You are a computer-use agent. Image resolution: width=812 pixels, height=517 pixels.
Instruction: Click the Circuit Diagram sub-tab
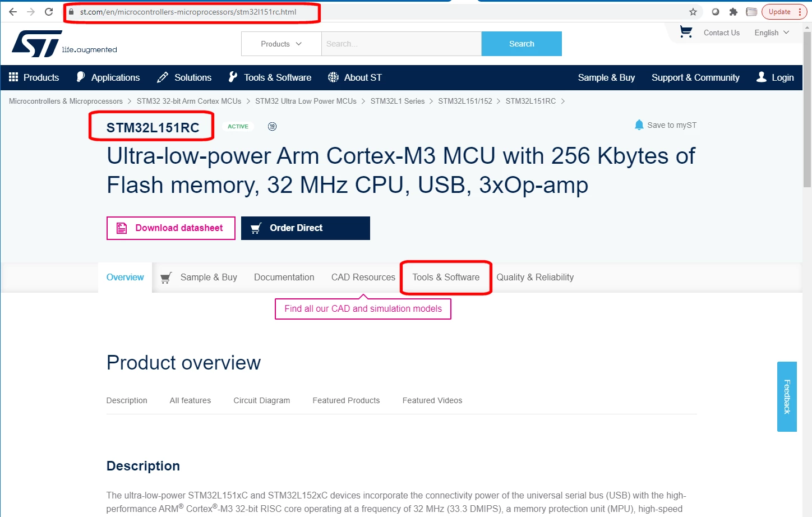point(262,400)
